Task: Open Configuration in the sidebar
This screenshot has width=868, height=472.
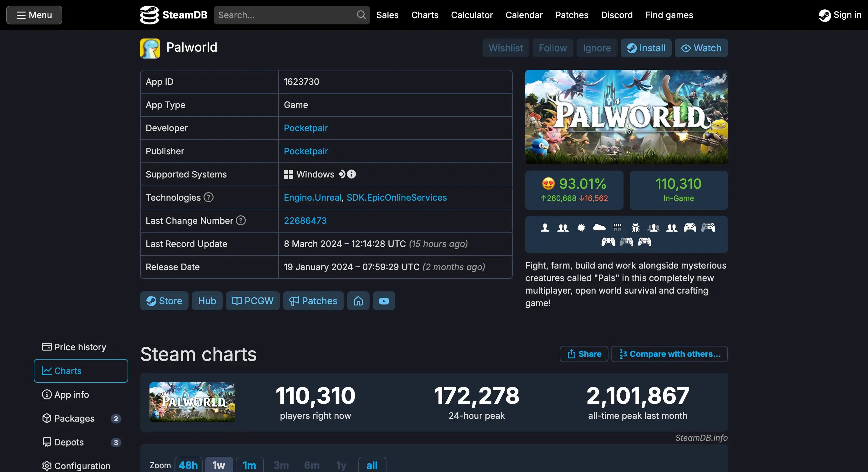Action: [81, 466]
